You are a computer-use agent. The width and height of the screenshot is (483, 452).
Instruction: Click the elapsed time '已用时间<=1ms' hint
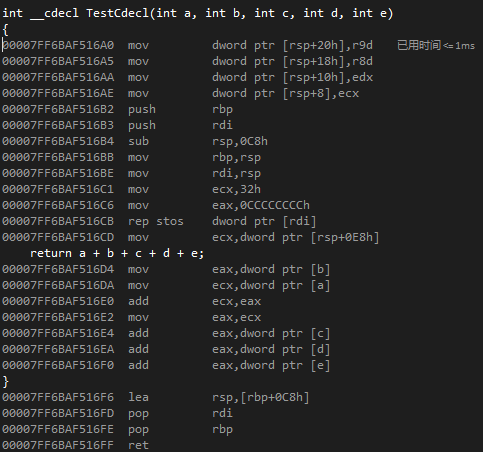click(436, 45)
